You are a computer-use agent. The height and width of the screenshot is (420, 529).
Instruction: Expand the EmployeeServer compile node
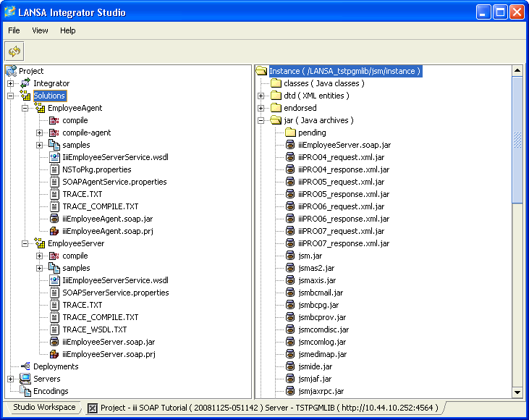[x=40, y=256]
